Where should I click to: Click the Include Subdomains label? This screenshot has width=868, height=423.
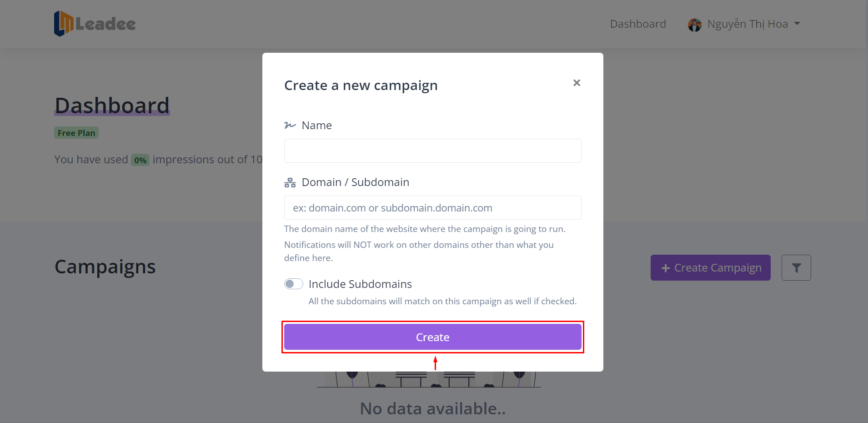coord(360,284)
